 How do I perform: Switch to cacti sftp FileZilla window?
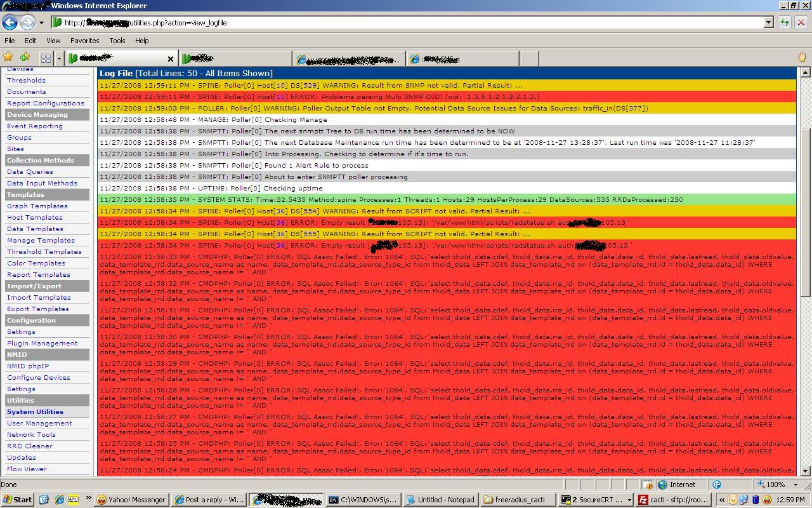(x=673, y=500)
